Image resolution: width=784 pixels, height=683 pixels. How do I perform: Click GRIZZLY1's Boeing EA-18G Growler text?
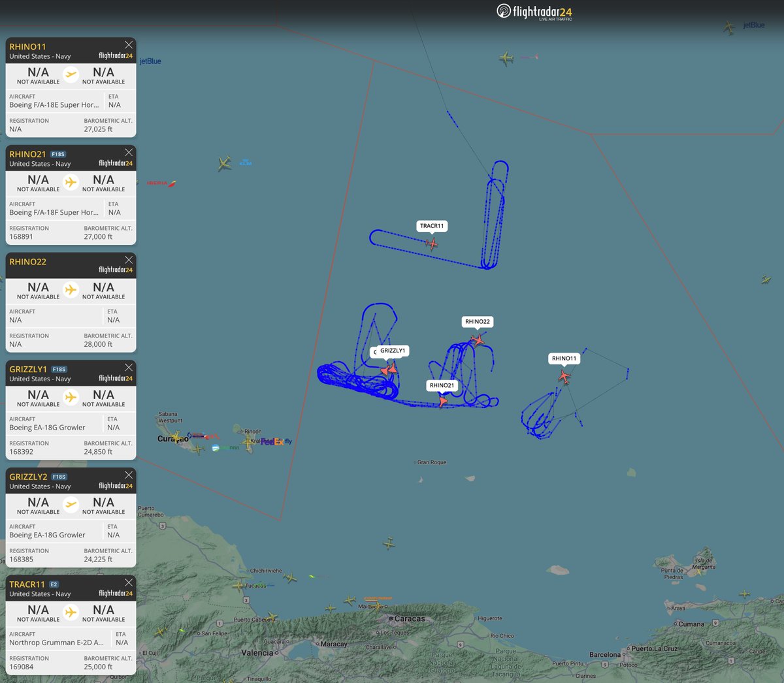[47, 428]
